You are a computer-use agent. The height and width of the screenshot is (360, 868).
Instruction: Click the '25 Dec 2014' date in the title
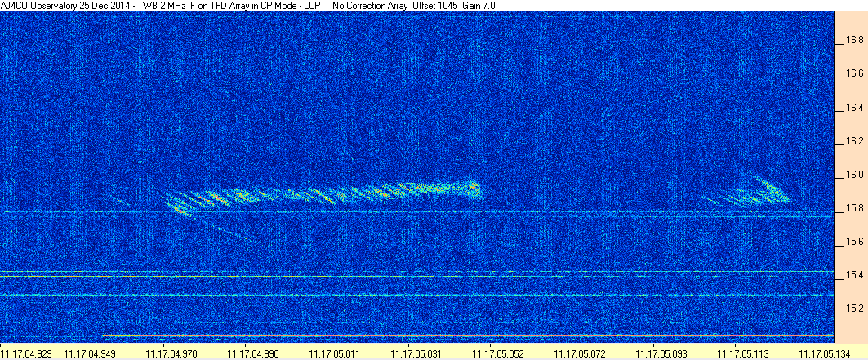(104, 5)
